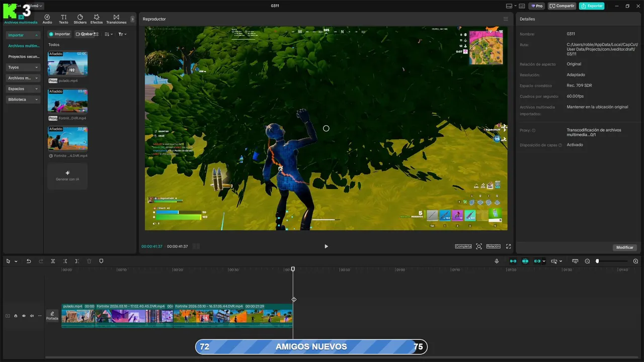Viewport: 644px width, 362px height.
Task: Zoom out the timeline
Action: click(x=587, y=261)
